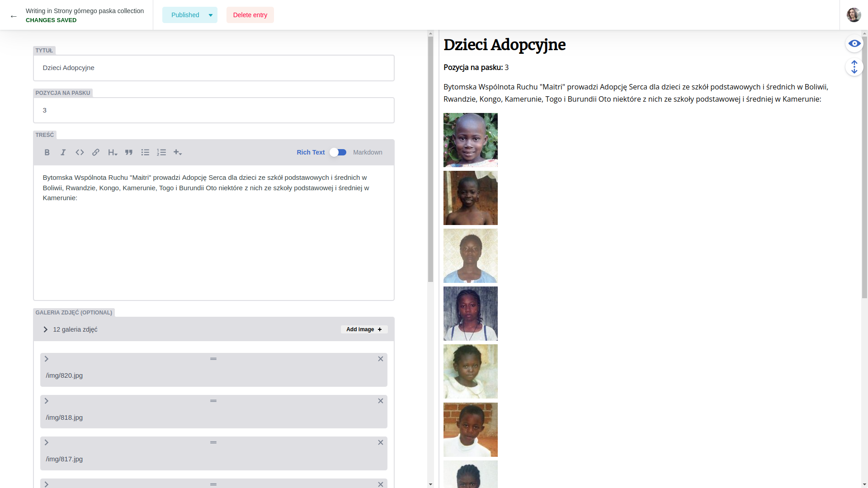Expand the /img/818.jpg gallery item

(46, 401)
